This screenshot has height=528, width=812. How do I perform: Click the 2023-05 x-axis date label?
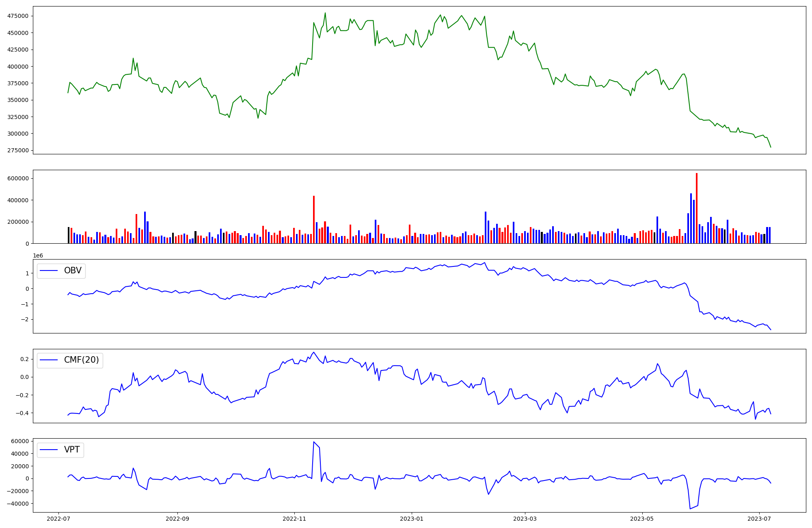(x=642, y=519)
